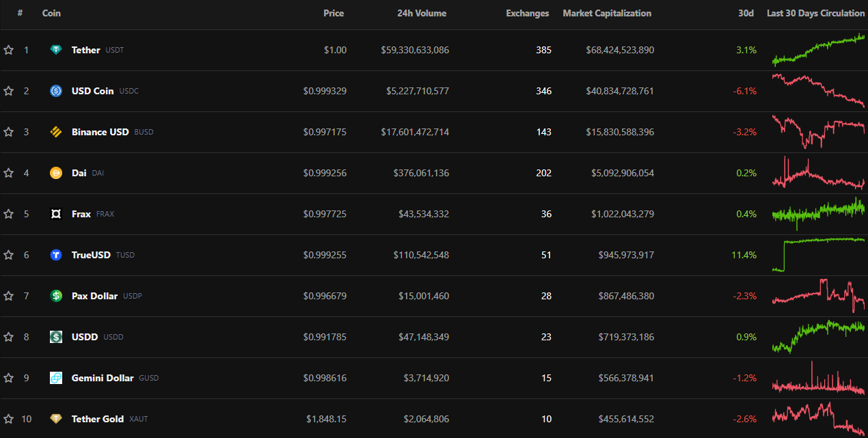Open TrueUSD 30-day circulation sparkline chart
The width and height of the screenshot is (868, 438).
tap(818, 254)
